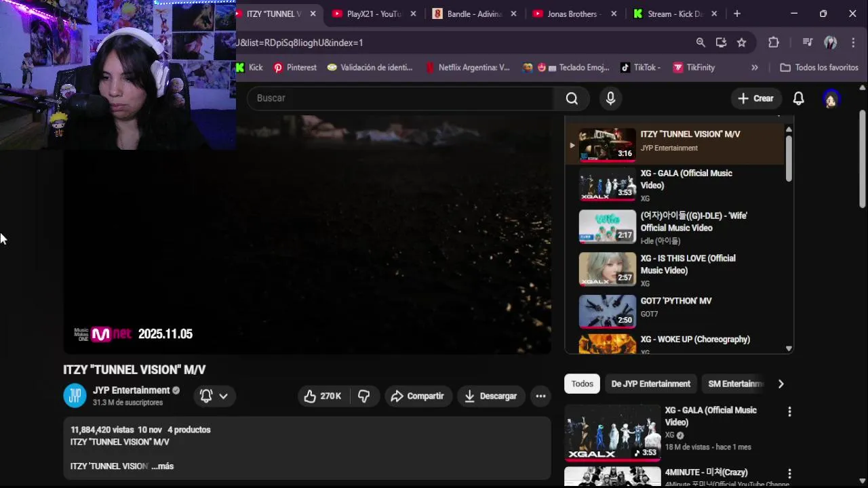Click zoom magnifier icon in address bar
Screen dimensions: 868x488
[x=701, y=42]
